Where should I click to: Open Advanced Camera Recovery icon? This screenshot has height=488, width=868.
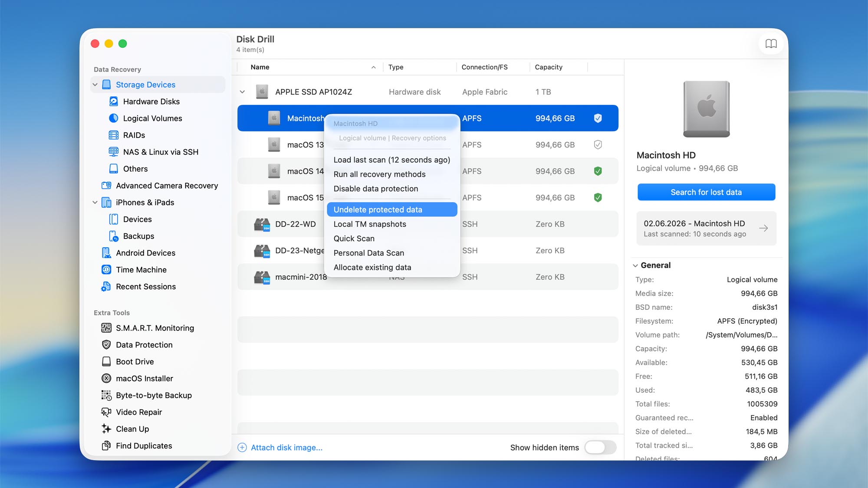(106, 186)
